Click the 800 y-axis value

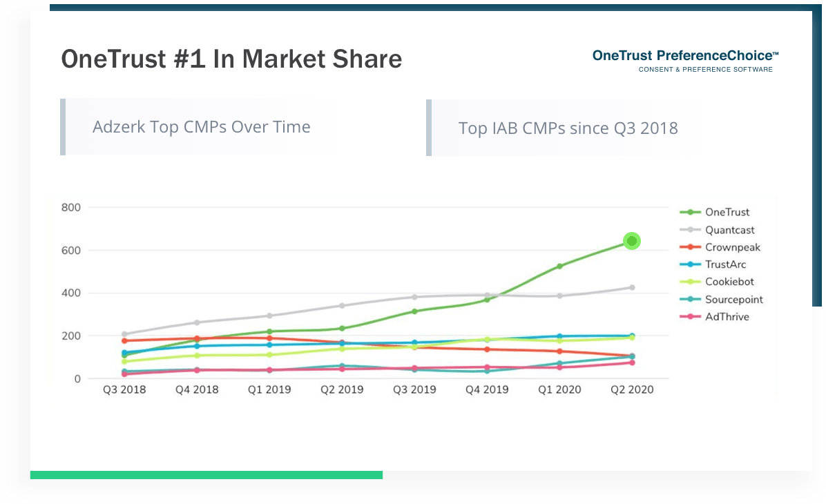tap(71, 208)
